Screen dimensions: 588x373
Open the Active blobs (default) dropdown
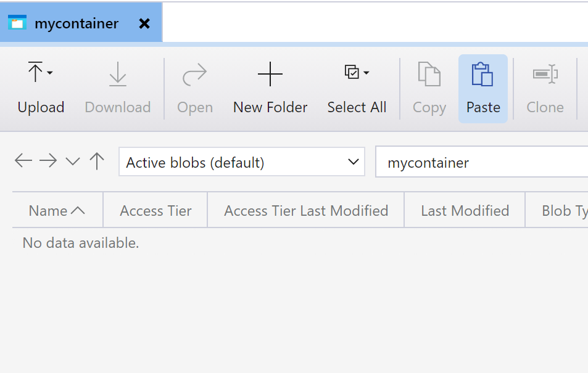click(242, 162)
